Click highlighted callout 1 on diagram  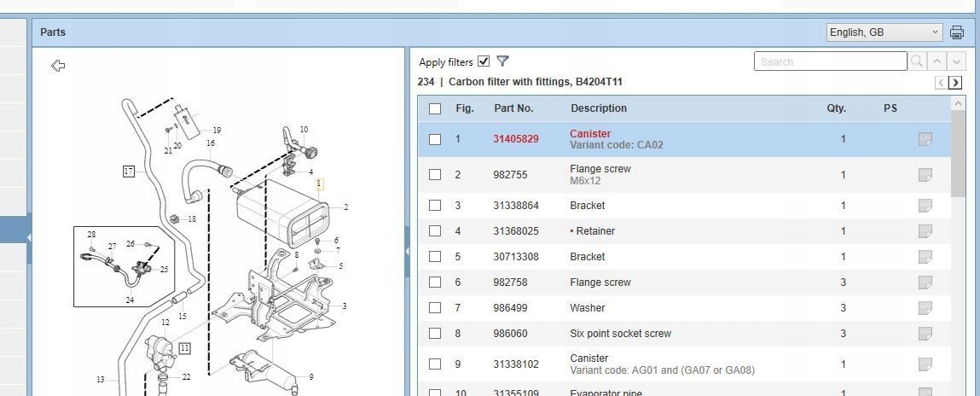[x=319, y=184]
